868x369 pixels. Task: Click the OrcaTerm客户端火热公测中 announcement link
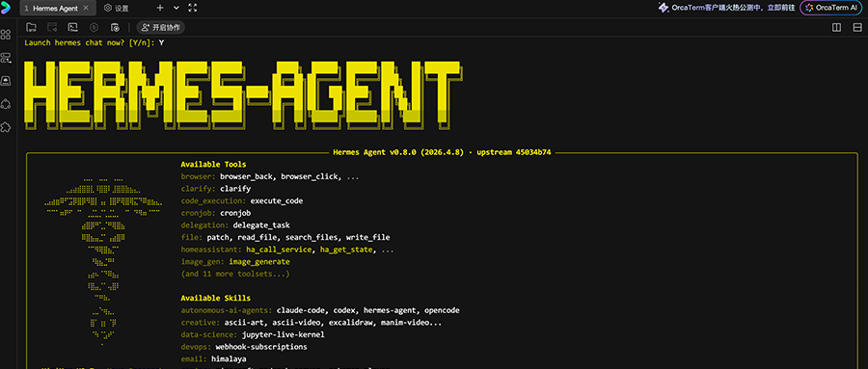[734, 8]
